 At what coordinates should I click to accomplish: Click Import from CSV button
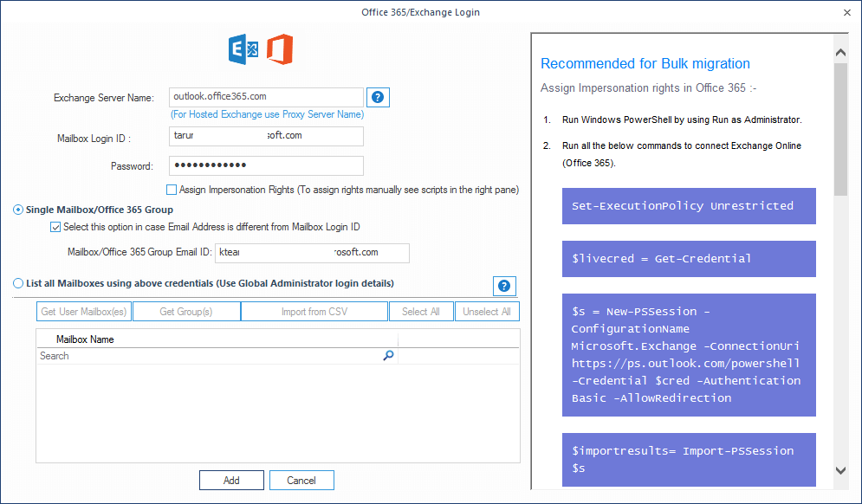tap(314, 312)
